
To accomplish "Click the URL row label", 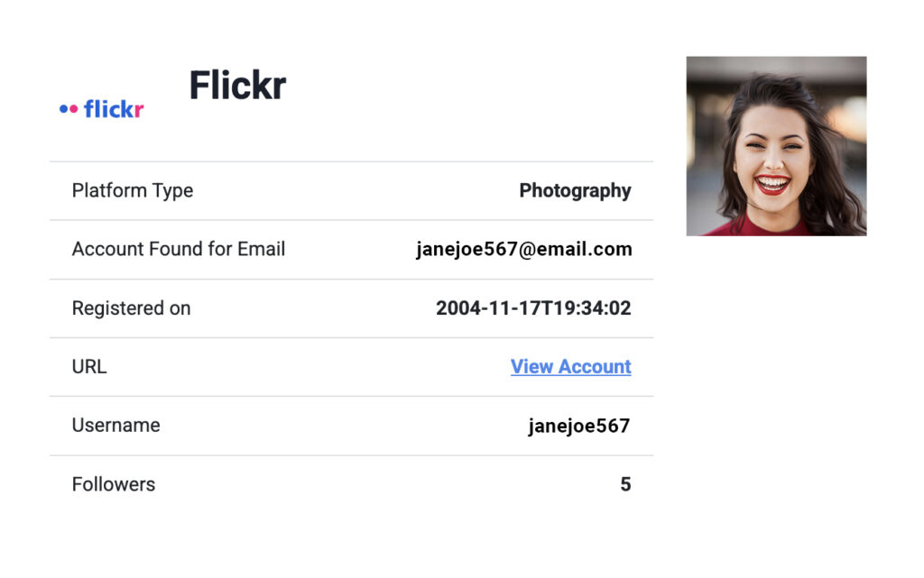I will [89, 367].
